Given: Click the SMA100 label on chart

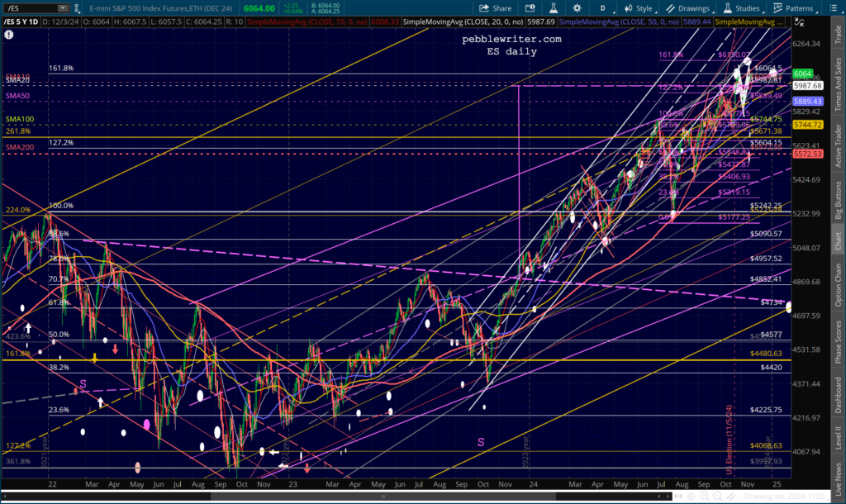Looking at the screenshot, I should (x=20, y=119).
